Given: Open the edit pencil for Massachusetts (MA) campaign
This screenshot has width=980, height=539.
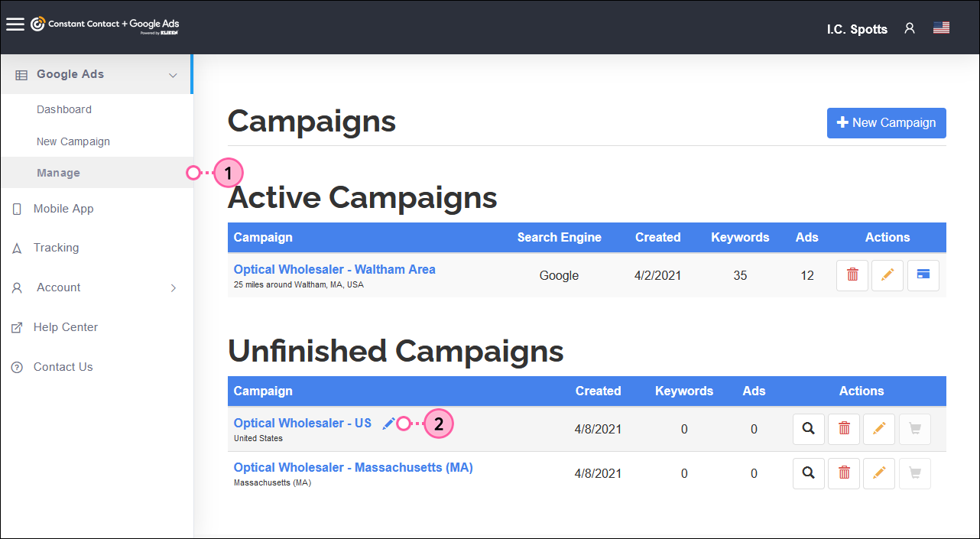Looking at the screenshot, I should 878,473.
